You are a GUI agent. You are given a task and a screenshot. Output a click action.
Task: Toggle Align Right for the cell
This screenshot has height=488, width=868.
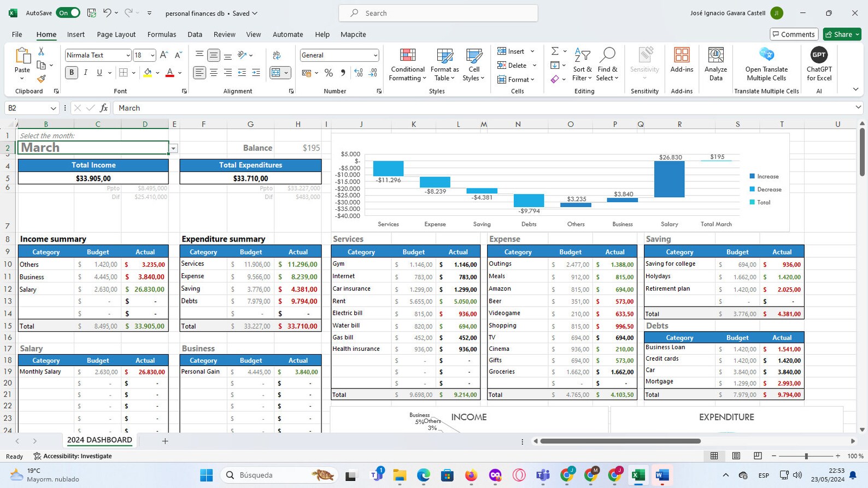pyautogui.click(x=228, y=73)
